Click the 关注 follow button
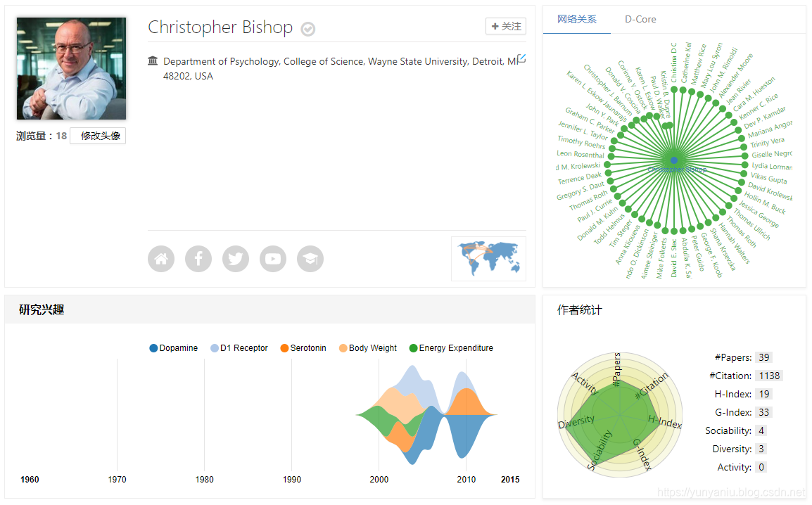 pos(506,27)
